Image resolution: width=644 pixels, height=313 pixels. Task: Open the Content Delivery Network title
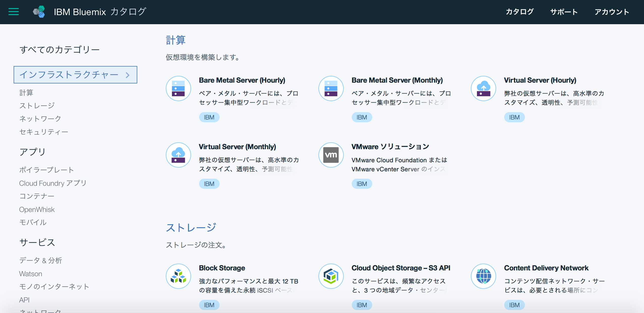(546, 268)
